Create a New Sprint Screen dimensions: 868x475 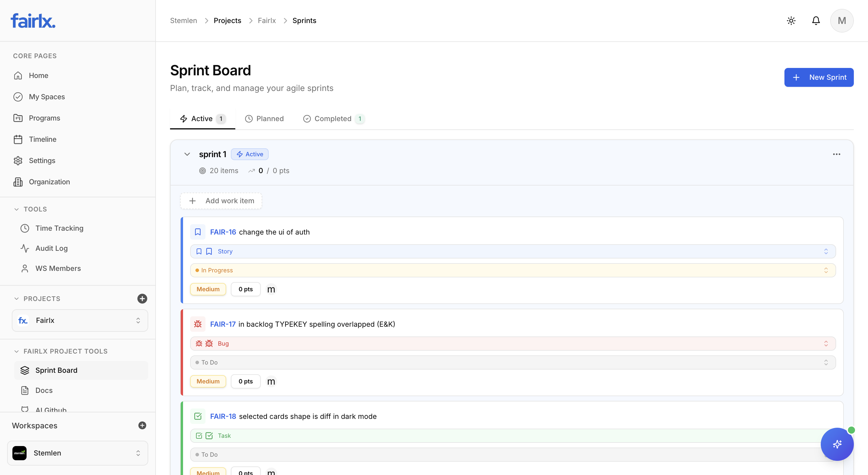pos(819,77)
